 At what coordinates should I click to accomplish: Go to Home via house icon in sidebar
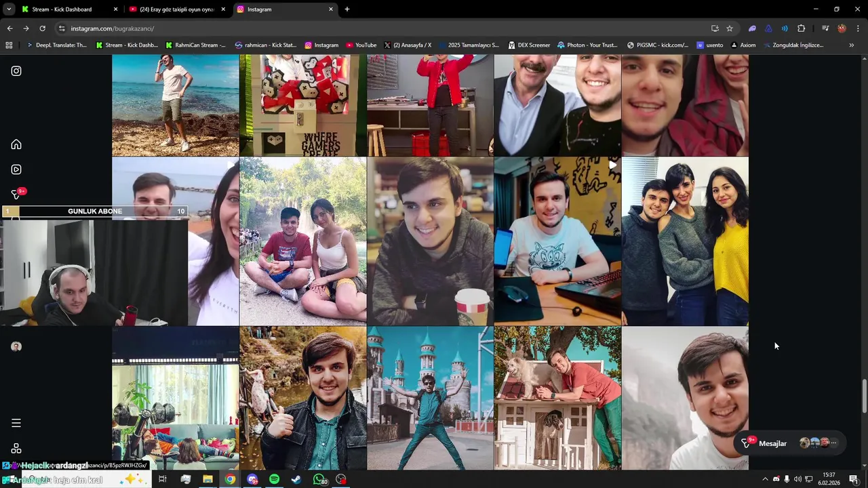point(16,144)
